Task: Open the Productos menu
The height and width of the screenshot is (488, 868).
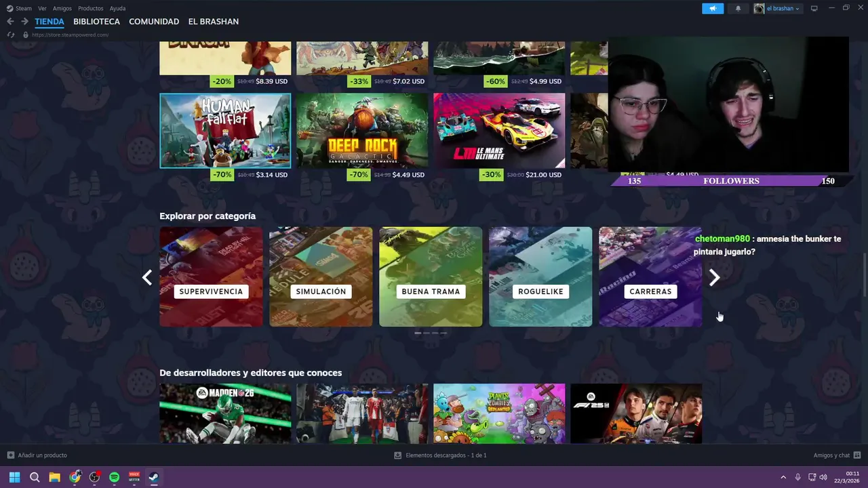Action: (91, 8)
